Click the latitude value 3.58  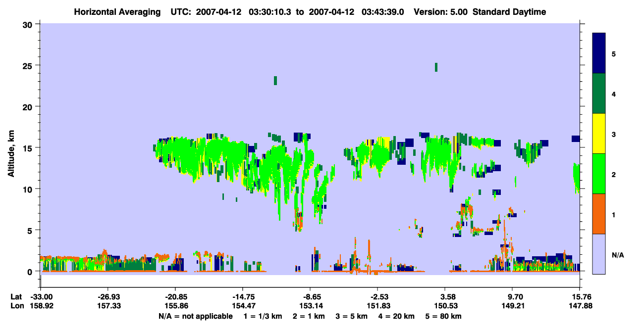(445, 297)
